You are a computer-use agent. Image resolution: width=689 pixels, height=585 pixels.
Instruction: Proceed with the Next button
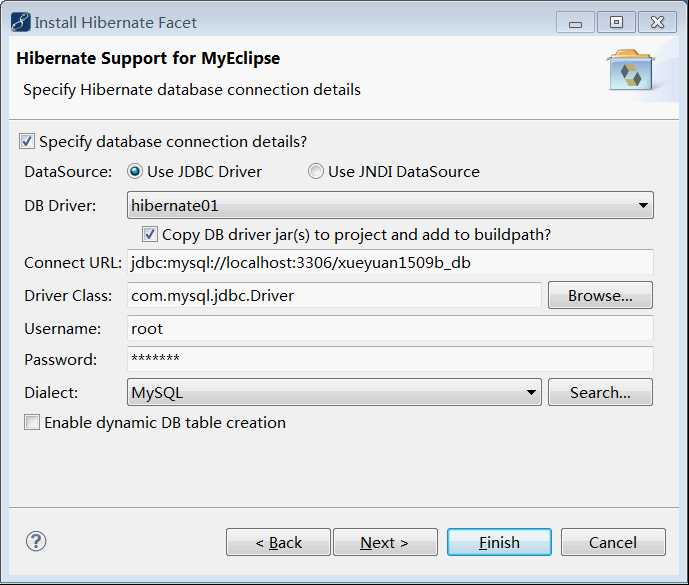pyautogui.click(x=385, y=542)
